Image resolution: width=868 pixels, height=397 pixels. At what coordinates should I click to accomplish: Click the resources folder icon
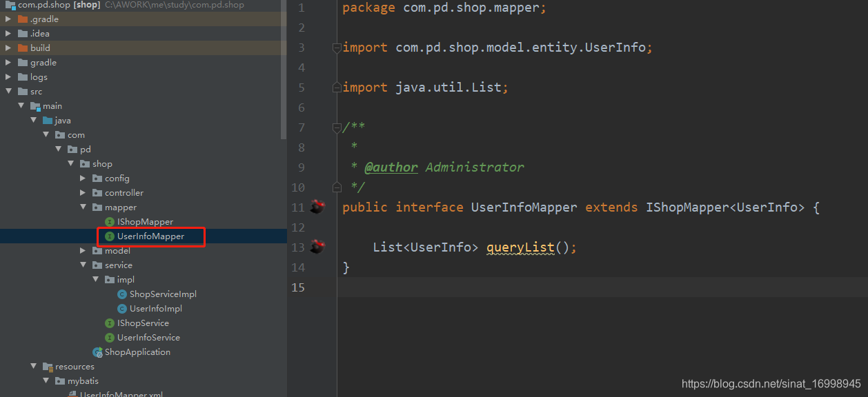(48, 366)
